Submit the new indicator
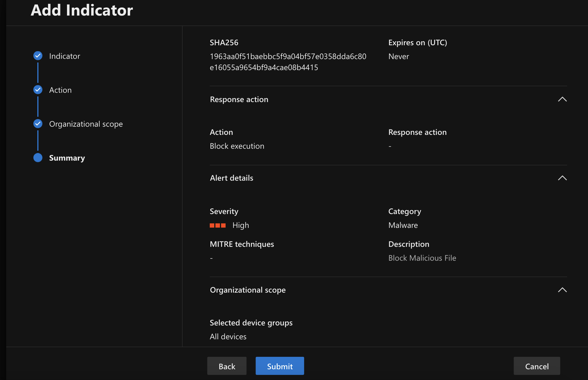The image size is (588, 380). [280, 366]
